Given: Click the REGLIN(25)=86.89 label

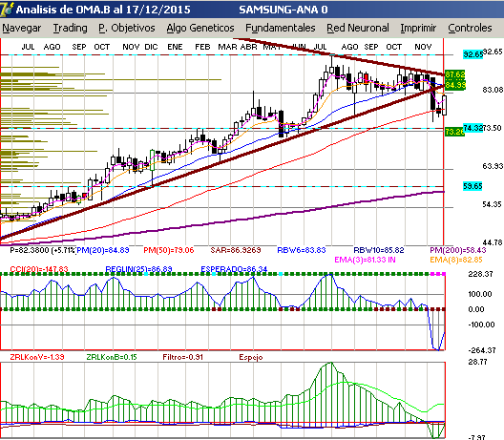Looking at the screenshot, I should click(x=138, y=269).
